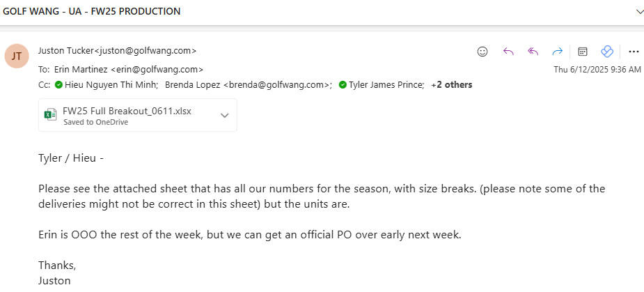
Task: Open the More actions ellipsis menu
Action: [x=634, y=51]
